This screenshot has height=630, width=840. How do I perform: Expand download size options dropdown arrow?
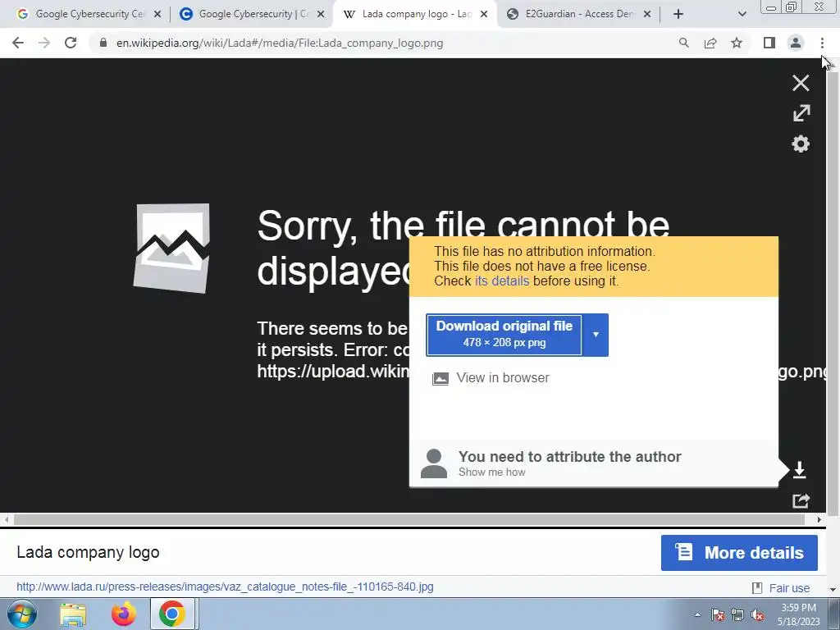pyautogui.click(x=596, y=335)
